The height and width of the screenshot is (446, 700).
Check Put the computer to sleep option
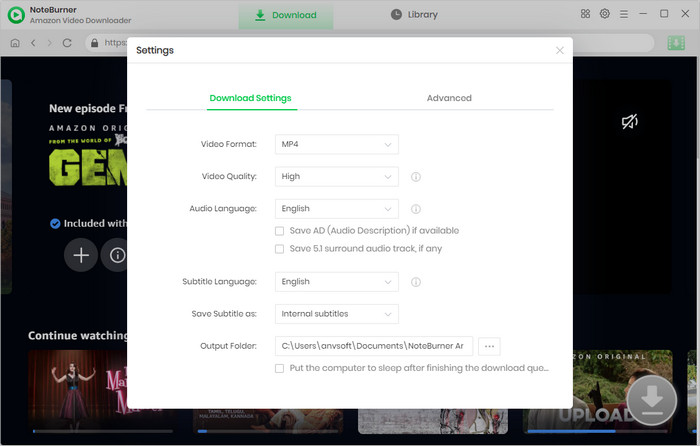pyautogui.click(x=279, y=368)
